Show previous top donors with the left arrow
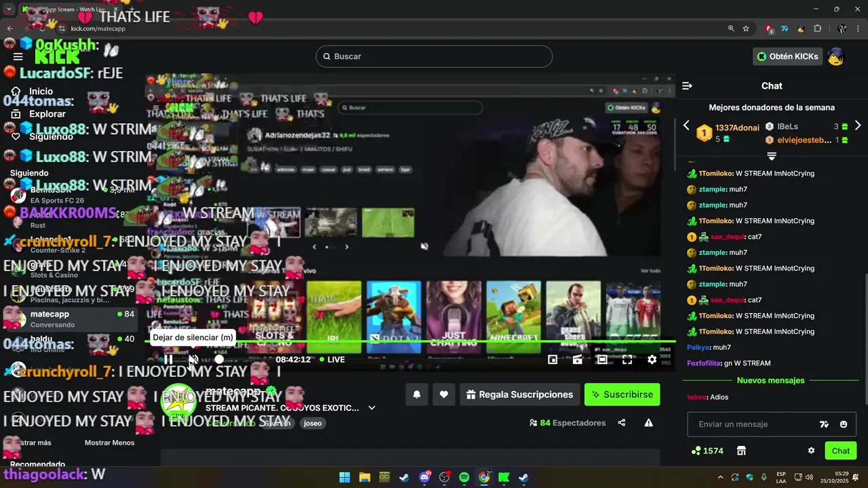The width and height of the screenshot is (868, 488). point(686,125)
